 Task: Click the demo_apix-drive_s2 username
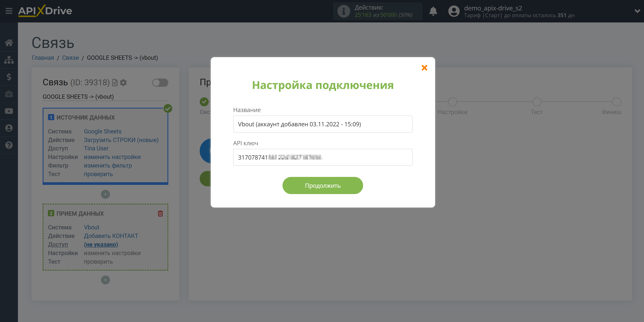pos(493,8)
